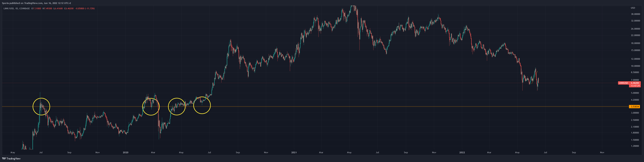Click the Mar label right after 2022
The height and width of the screenshot is (162, 644).
(489, 152)
